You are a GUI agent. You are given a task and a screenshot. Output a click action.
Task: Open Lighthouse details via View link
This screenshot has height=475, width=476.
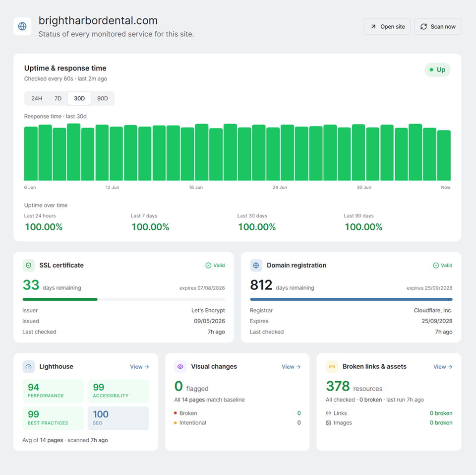click(x=139, y=367)
